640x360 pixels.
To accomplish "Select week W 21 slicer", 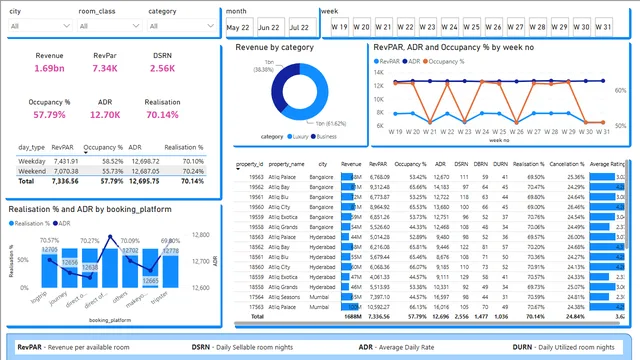I will pyautogui.click(x=384, y=27).
